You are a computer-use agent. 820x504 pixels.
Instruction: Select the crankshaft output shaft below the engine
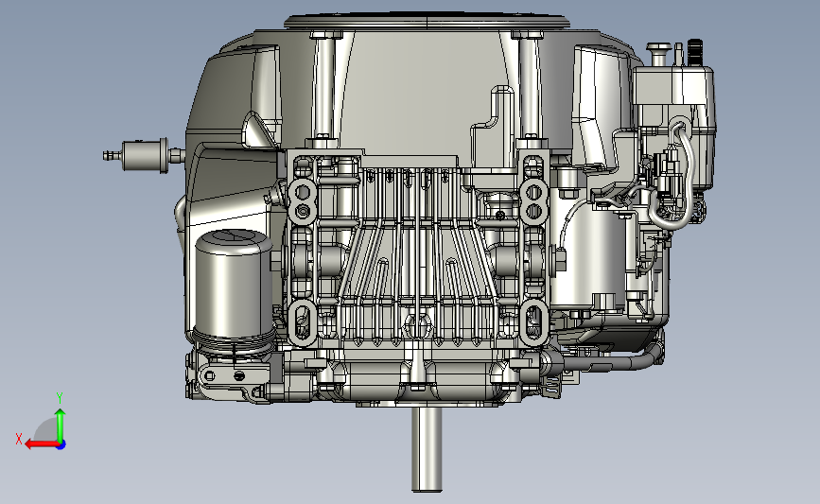(x=427, y=449)
